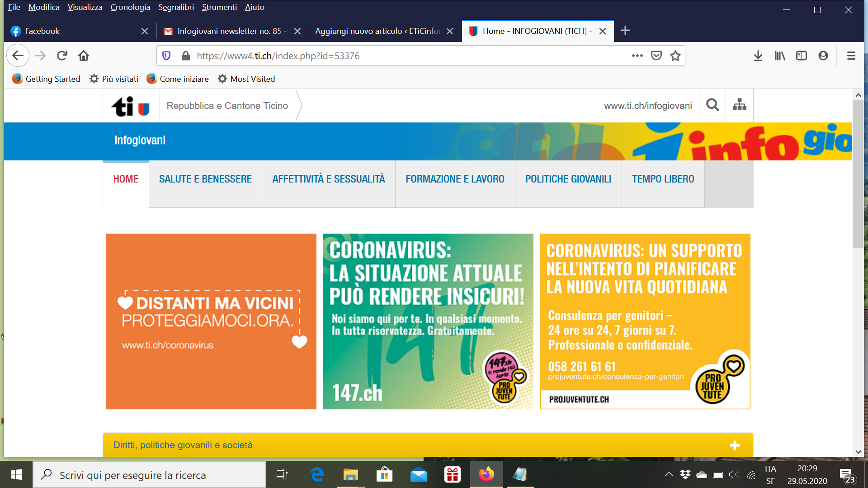Open Getting Started bookmark
The height and width of the screenshot is (488, 868).
[x=46, y=79]
